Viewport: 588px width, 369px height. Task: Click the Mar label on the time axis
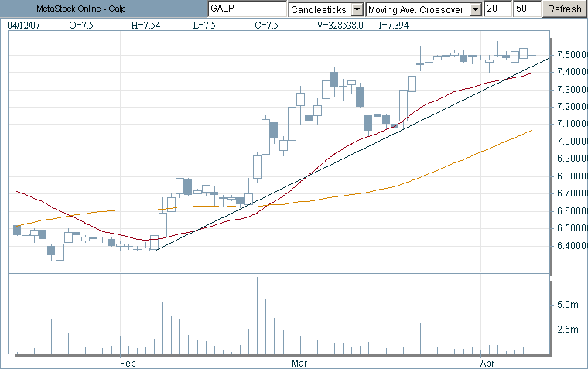tap(299, 364)
